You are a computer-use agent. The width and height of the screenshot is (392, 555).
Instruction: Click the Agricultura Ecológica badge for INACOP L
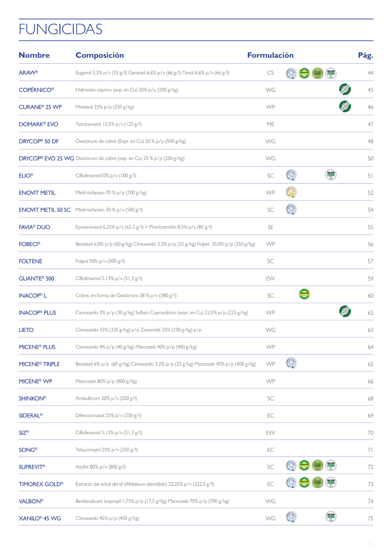(304, 294)
